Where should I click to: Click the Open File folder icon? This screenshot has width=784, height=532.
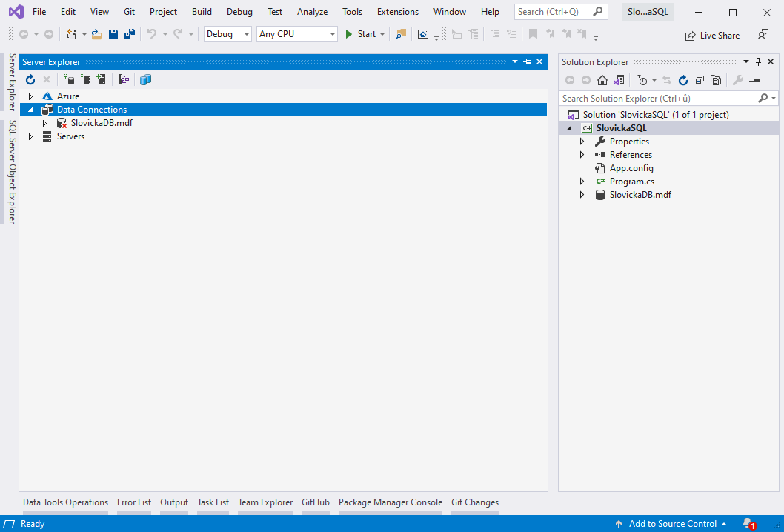pos(97,34)
